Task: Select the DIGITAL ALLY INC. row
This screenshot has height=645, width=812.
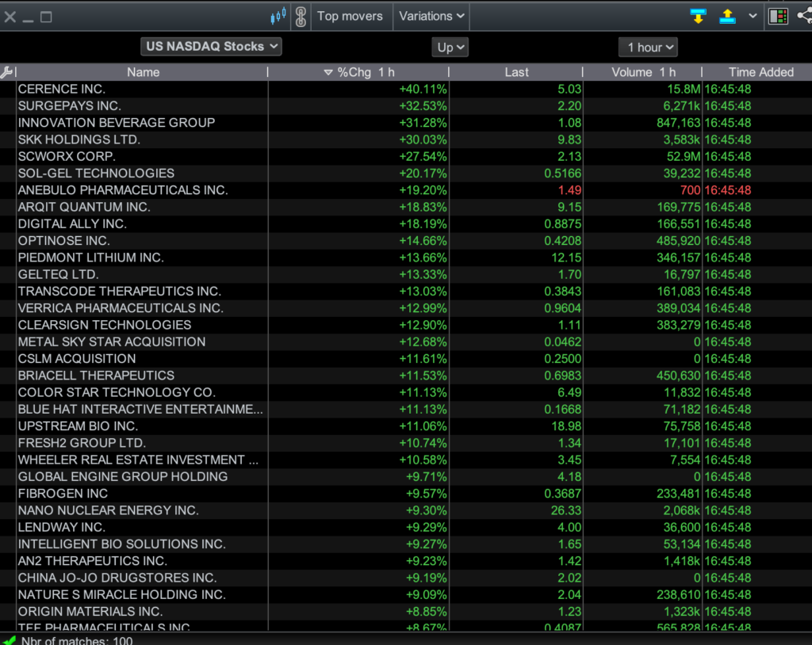Action: tap(406, 224)
